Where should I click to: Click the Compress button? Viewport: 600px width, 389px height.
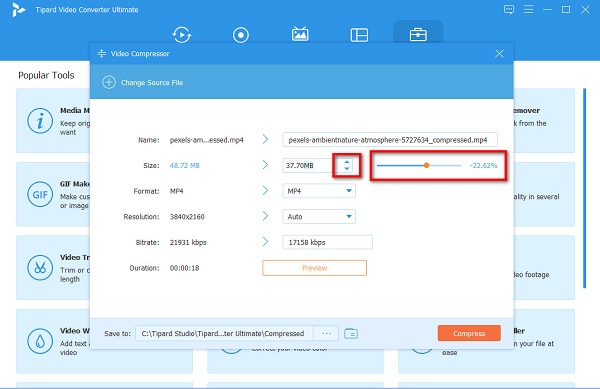coord(469,333)
